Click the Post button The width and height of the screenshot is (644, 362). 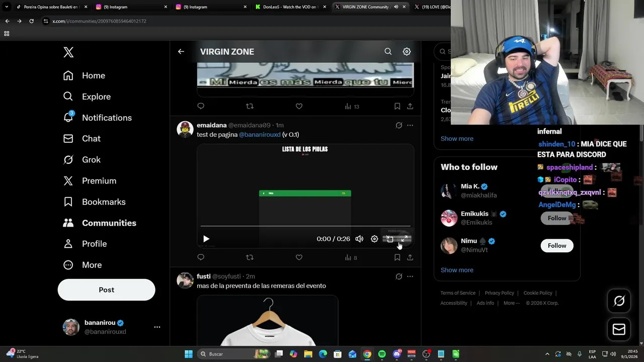(106, 290)
